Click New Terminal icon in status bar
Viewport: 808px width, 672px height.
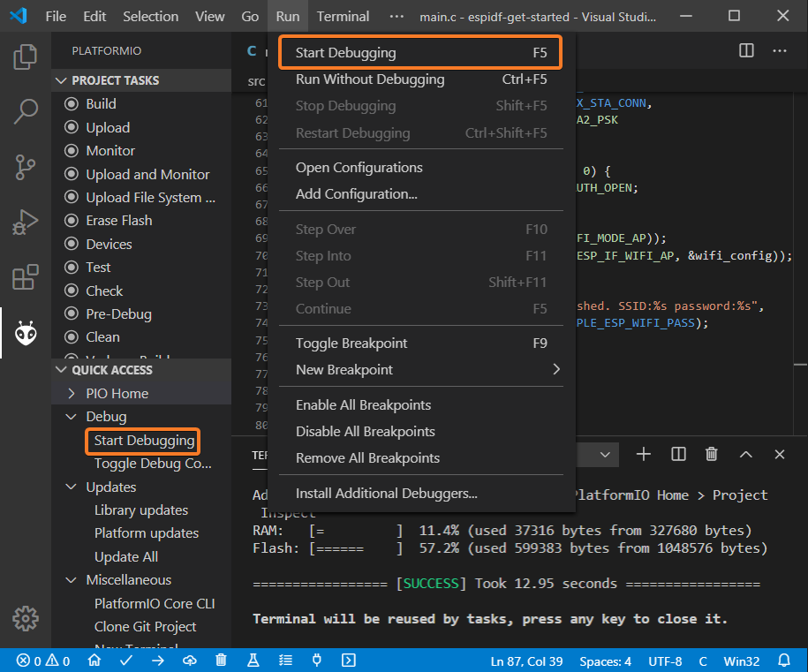coord(349,661)
